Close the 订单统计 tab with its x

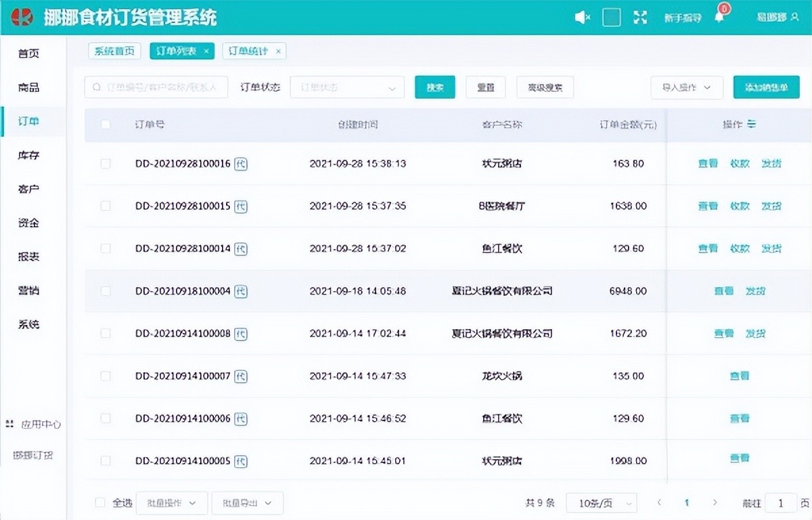278,51
